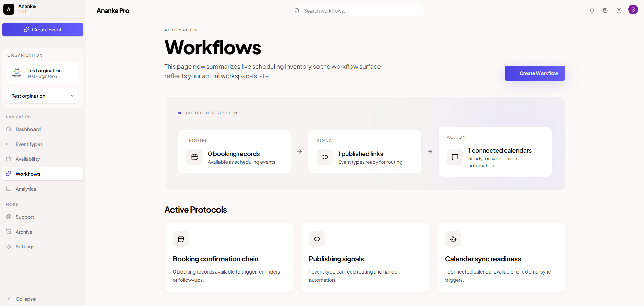
Task: Click the Calendar sync readiness robot icon
Action: point(453,239)
